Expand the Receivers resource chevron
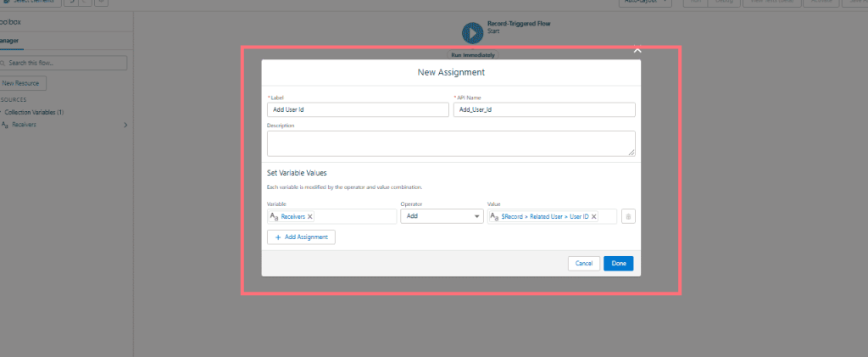This screenshot has height=357, width=868. pyautogui.click(x=125, y=125)
